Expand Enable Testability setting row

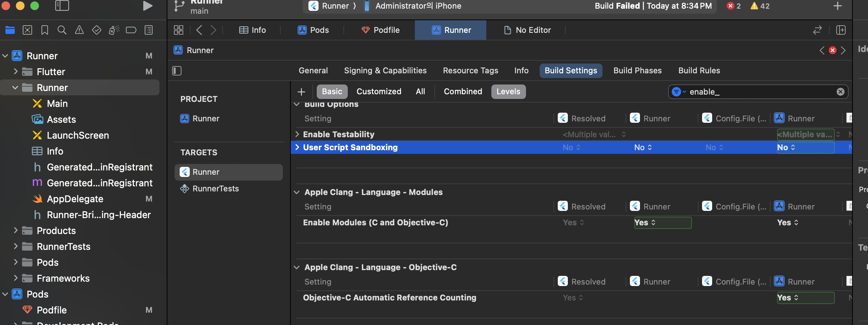(x=297, y=134)
